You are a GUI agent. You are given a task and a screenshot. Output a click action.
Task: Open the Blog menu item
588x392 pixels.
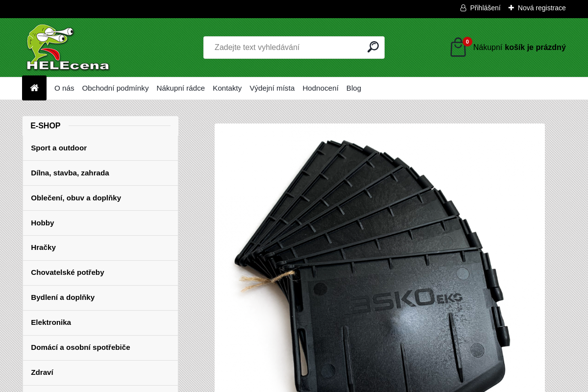(353, 88)
